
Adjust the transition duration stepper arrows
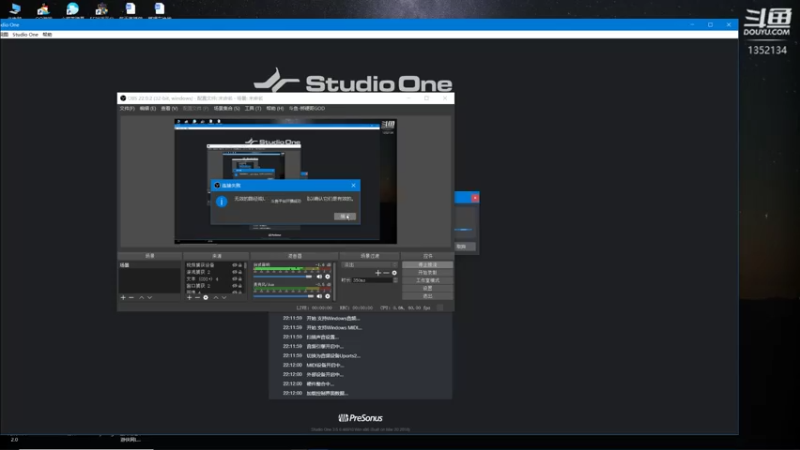click(395, 280)
